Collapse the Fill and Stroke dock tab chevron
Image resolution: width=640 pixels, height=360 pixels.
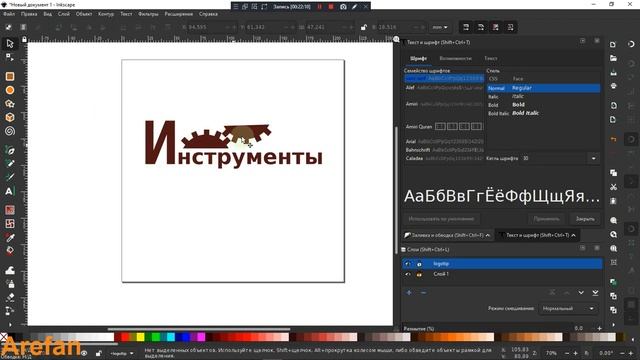(x=487, y=235)
